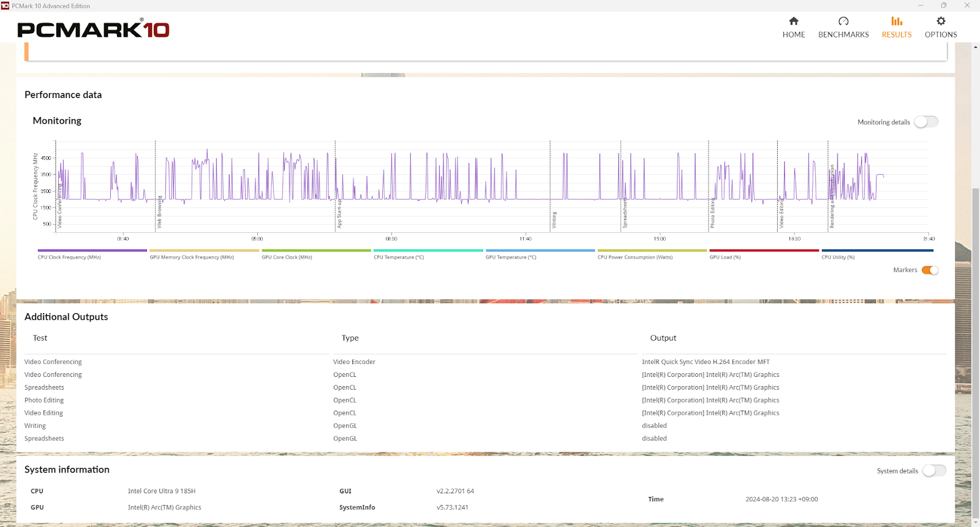Click the Writing chart marker
This screenshot has height=527, width=980.
[554, 220]
